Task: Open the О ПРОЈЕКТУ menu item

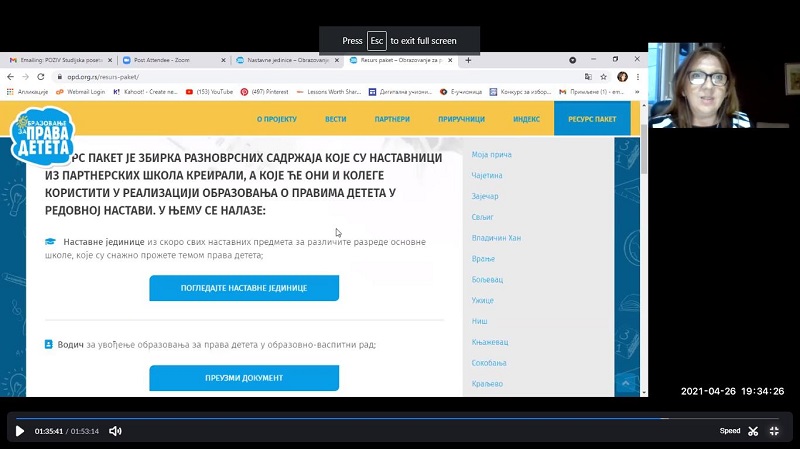Action: pos(277,119)
